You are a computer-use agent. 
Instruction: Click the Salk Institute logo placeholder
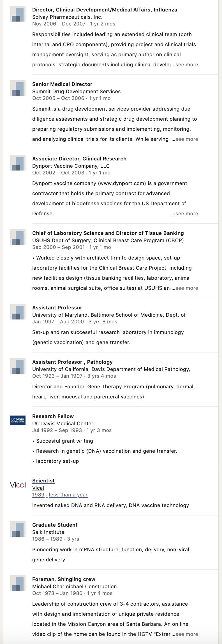point(18,529)
